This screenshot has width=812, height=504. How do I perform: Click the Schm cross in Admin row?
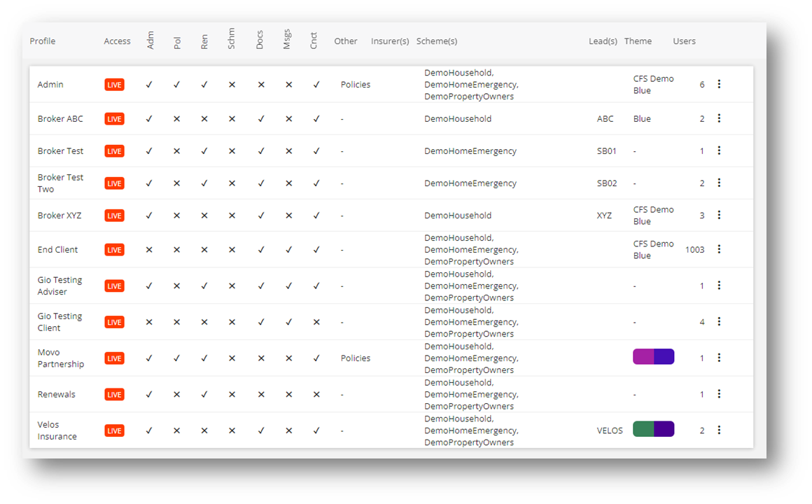232,85
